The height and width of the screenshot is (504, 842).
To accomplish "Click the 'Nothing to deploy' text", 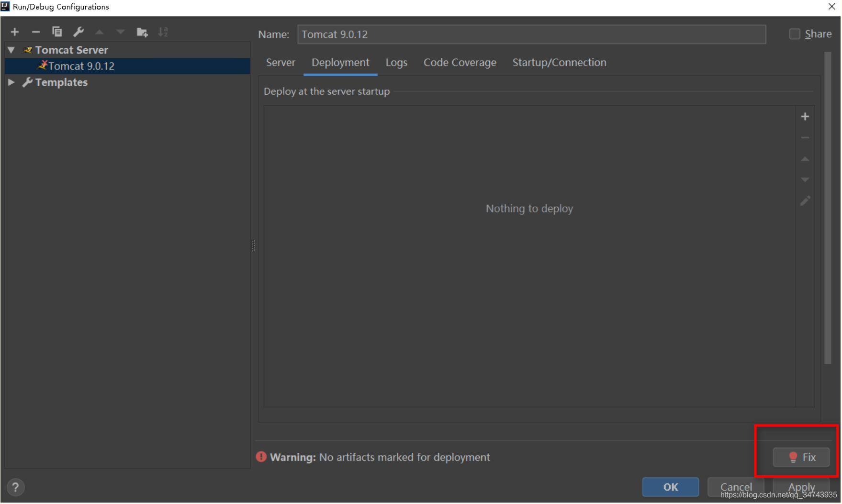I will pyautogui.click(x=529, y=209).
